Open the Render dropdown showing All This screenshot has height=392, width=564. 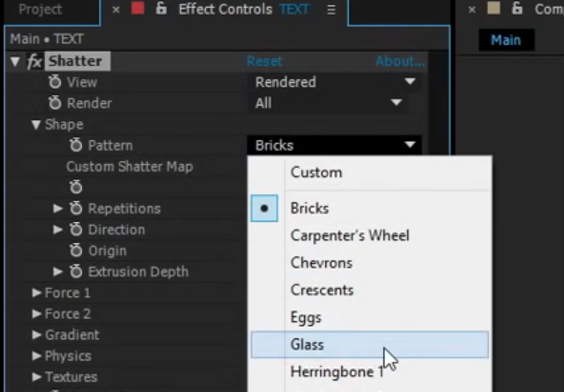tap(328, 103)
